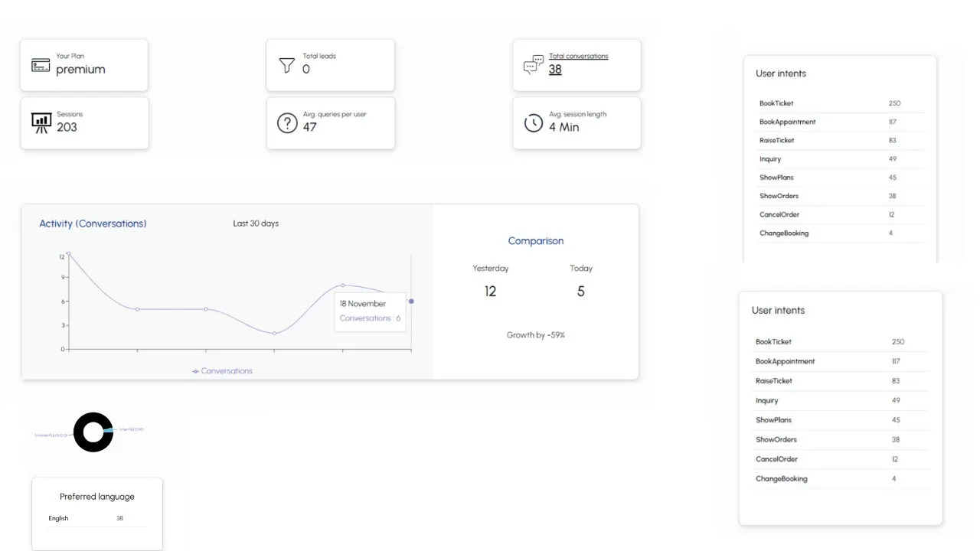The image size is (980, 551).
Task: Click the clock icon for avg. session length
Action: (x=534, y=122)
